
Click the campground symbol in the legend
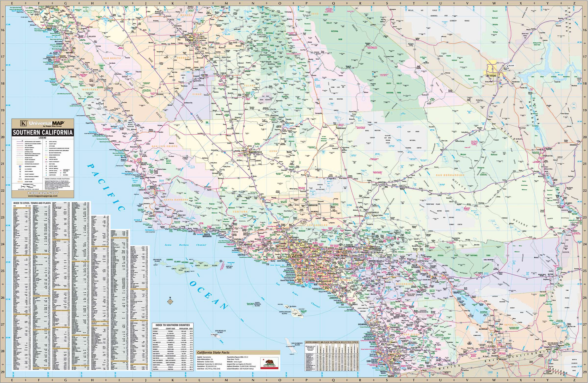click(x=47, y=173)
